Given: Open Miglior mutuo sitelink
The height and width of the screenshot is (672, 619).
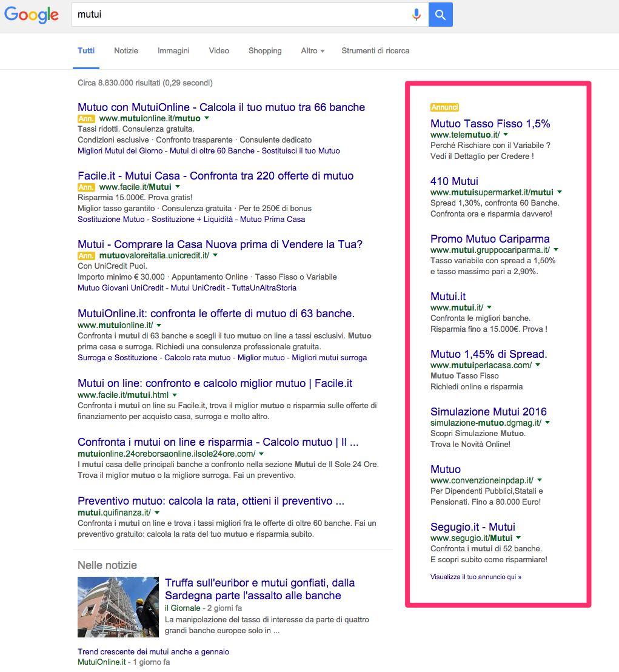Looking at the screenshot, I should (261, 358).
